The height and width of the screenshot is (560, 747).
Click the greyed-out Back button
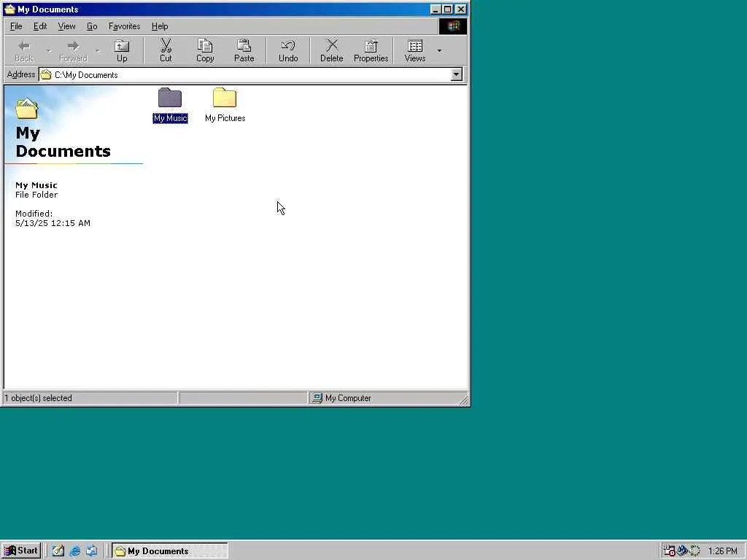click(24, 50)
